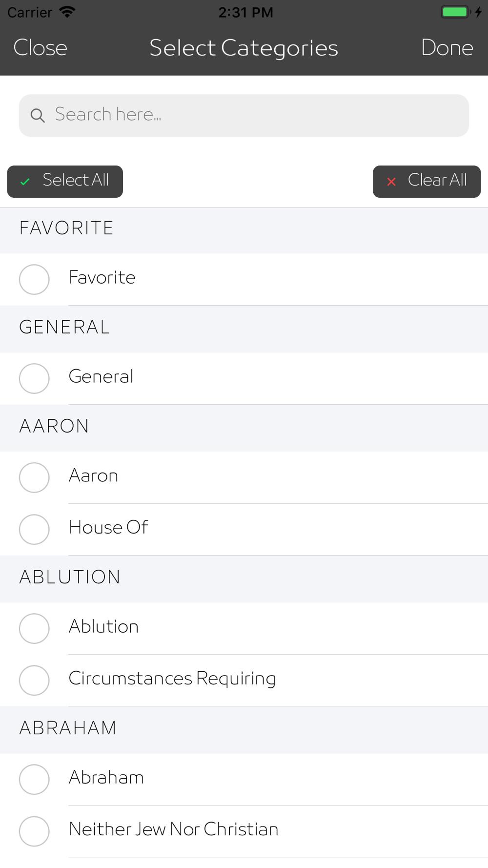488x868 pixels.
Task: Tap the magnifier search icon
Action: (38, 116)
